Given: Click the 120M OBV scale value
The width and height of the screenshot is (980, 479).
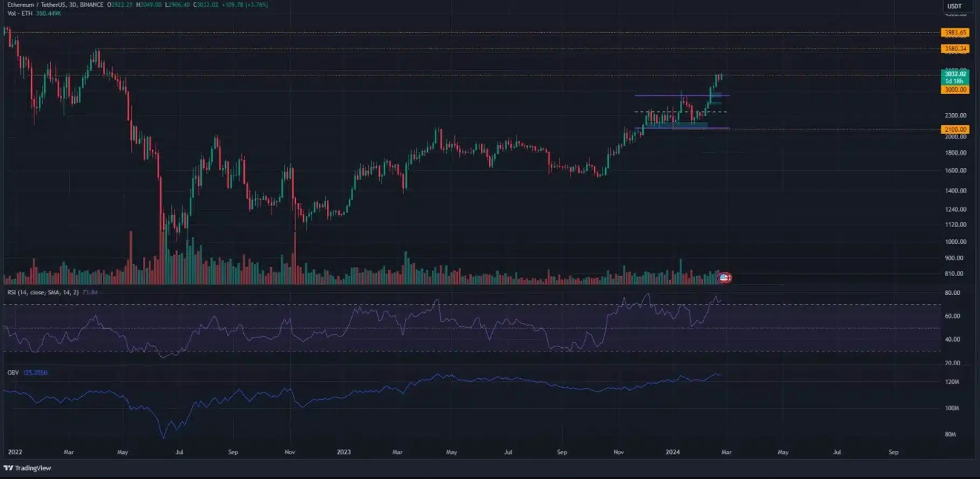Looking at the screenshot, I should [951, 382].
